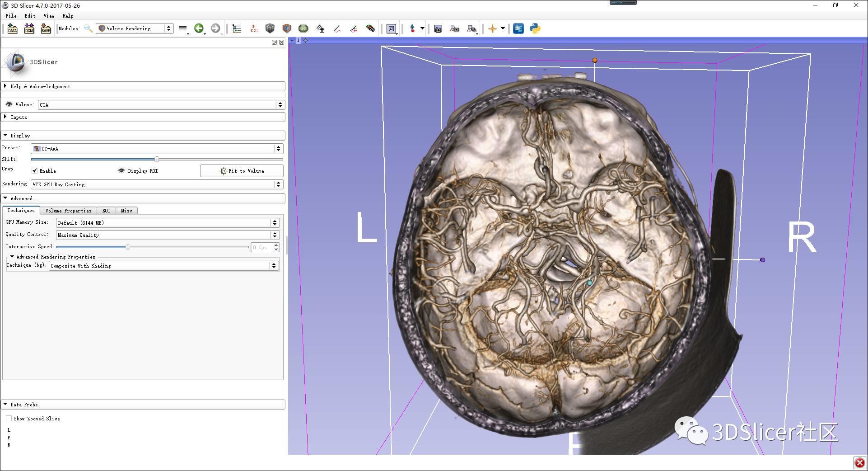
Task: Open the Technique (bg) dropdown
Action: coord(163,266)
